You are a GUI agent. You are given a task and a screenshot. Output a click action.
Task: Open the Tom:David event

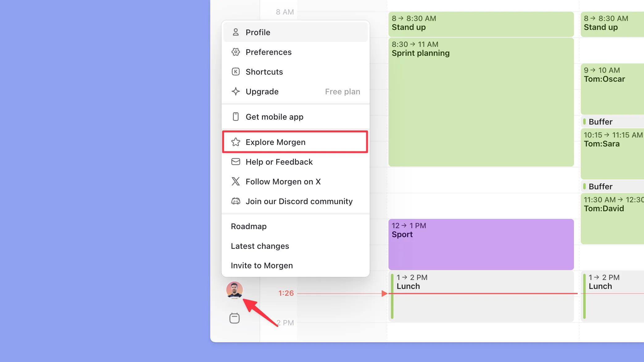pos(612,219)
